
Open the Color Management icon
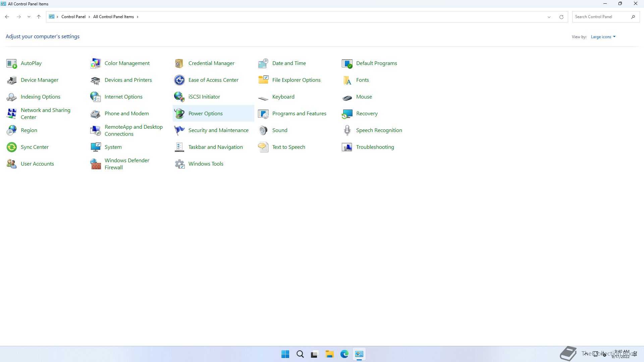point(96,63)
